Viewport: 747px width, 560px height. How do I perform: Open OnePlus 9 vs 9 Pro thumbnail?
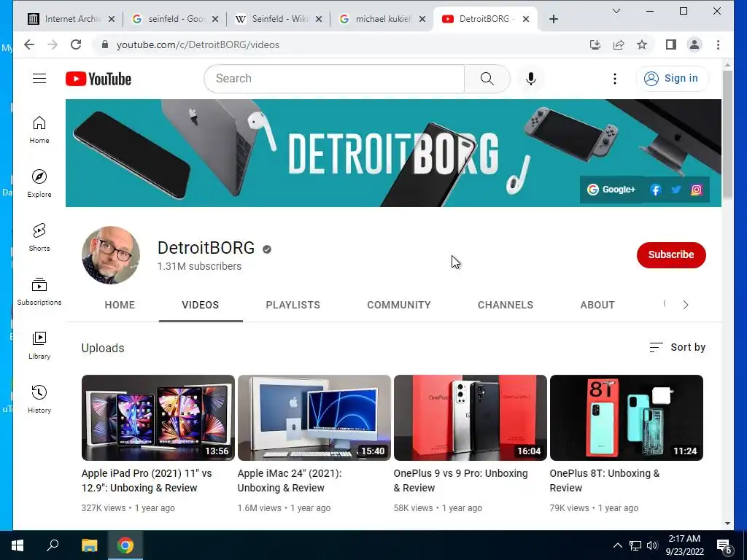tap(471, 418)
